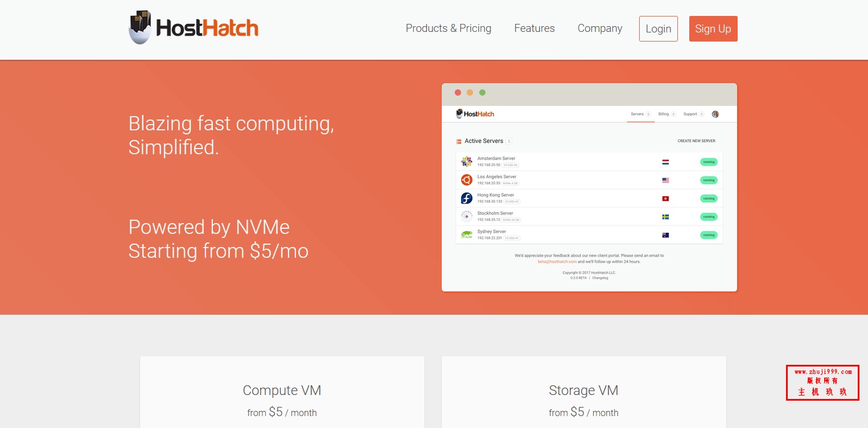Click the running badge for Los Angeles Server
The width and height of the screenshot is (868, 428).
709,180
